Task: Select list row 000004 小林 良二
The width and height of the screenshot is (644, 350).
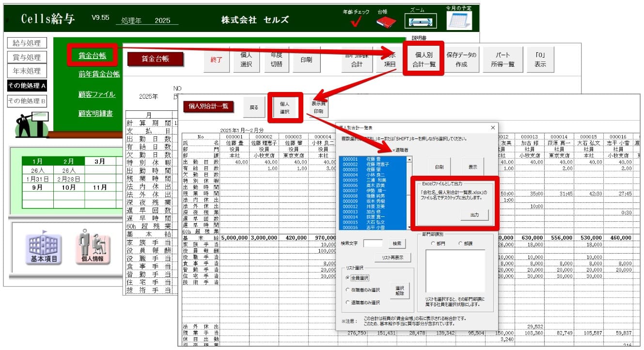Action: [x=373, y=174]
